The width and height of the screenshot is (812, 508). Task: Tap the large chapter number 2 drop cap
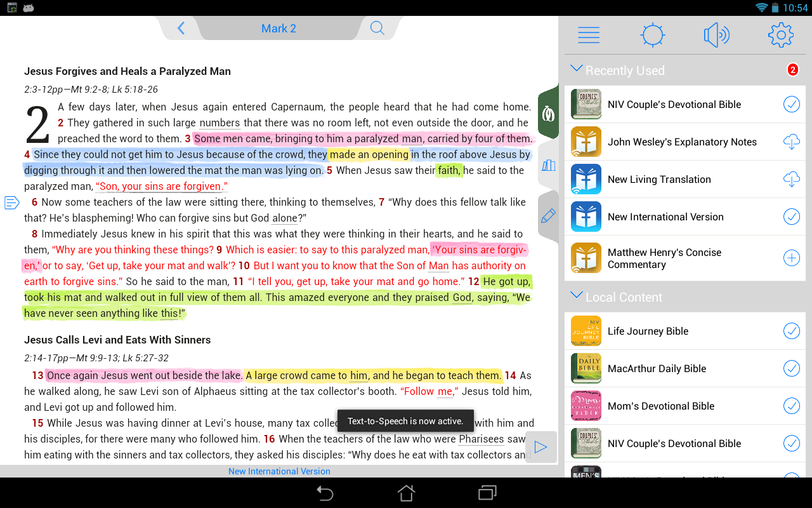coord(37,124)
